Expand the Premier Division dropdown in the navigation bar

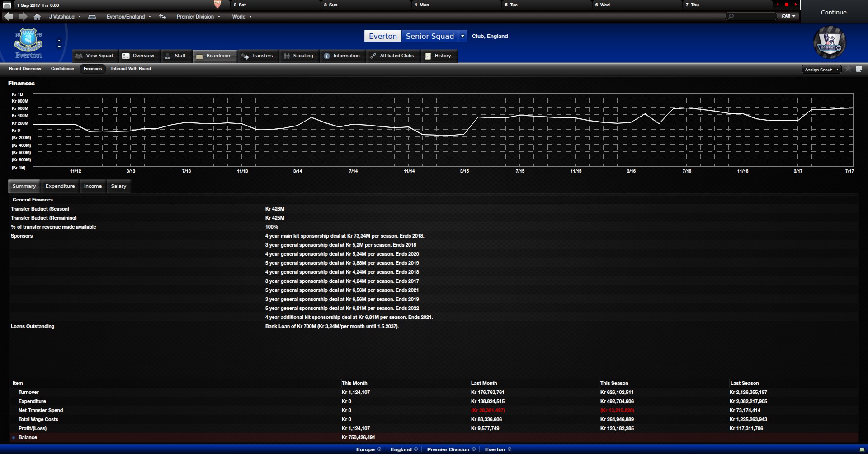[198, 17]
